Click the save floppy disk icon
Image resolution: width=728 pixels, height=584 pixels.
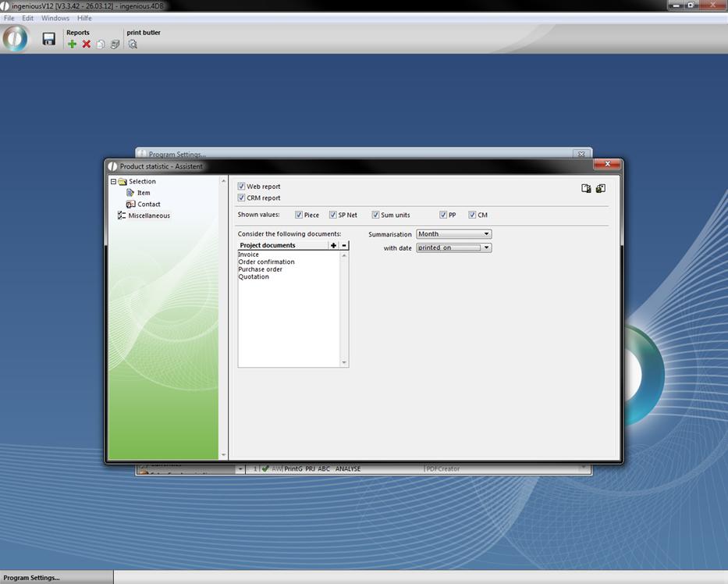coord(48,39)
